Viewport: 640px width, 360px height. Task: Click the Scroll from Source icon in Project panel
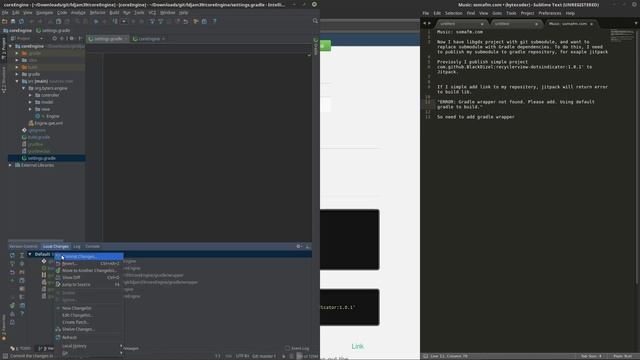tap(54, 38)
